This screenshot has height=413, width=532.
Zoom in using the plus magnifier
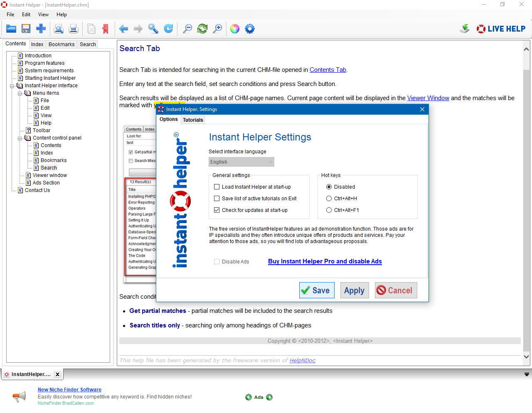tap(217, 29)
